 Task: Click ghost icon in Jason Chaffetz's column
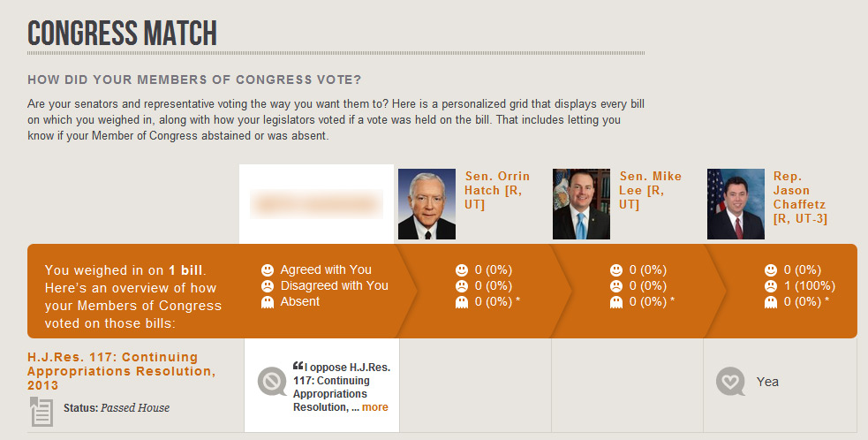771,302
